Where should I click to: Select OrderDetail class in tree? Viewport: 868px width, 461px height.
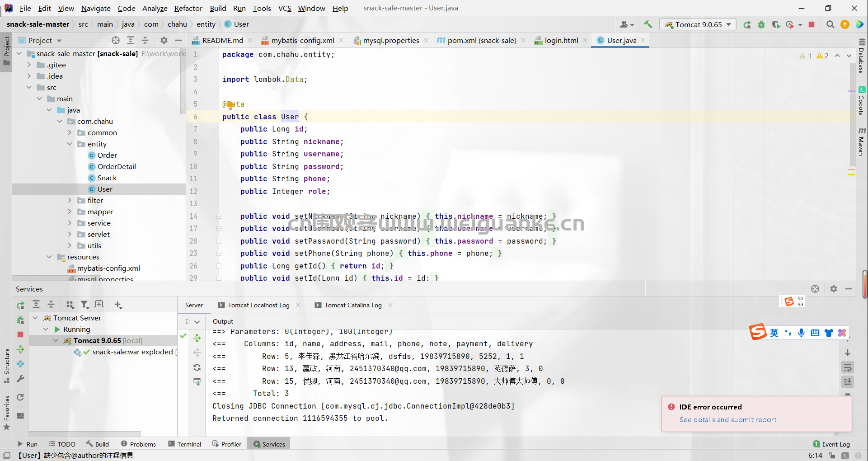click(117, 166)
